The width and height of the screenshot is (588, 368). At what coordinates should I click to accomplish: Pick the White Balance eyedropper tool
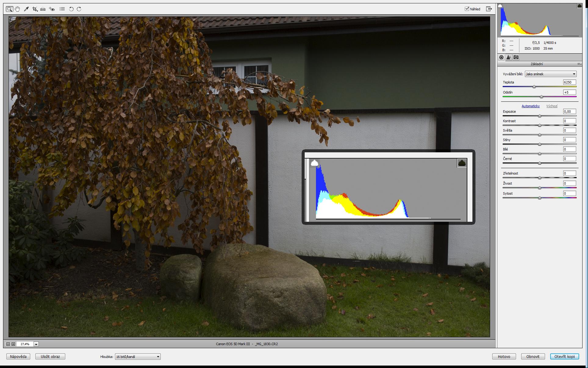(26, 9)
